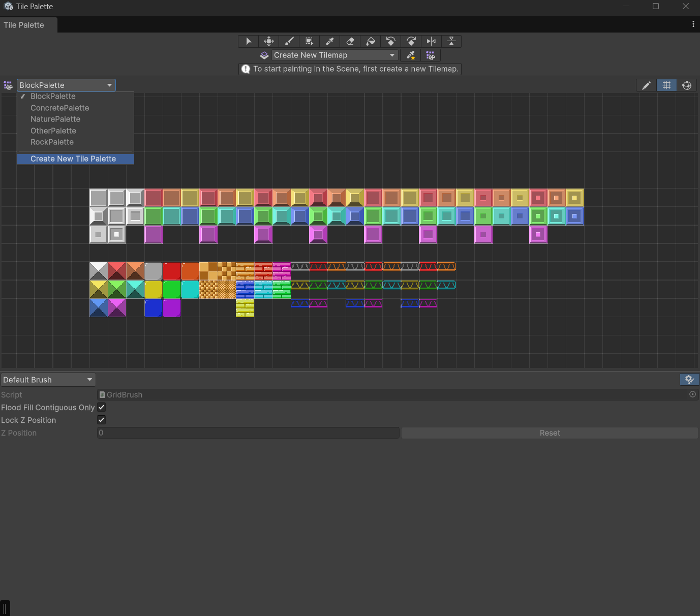Image resolution: width=700 pixels, height=616 pixels.
Task: Select the Move tool
Action: coord(268,41)
